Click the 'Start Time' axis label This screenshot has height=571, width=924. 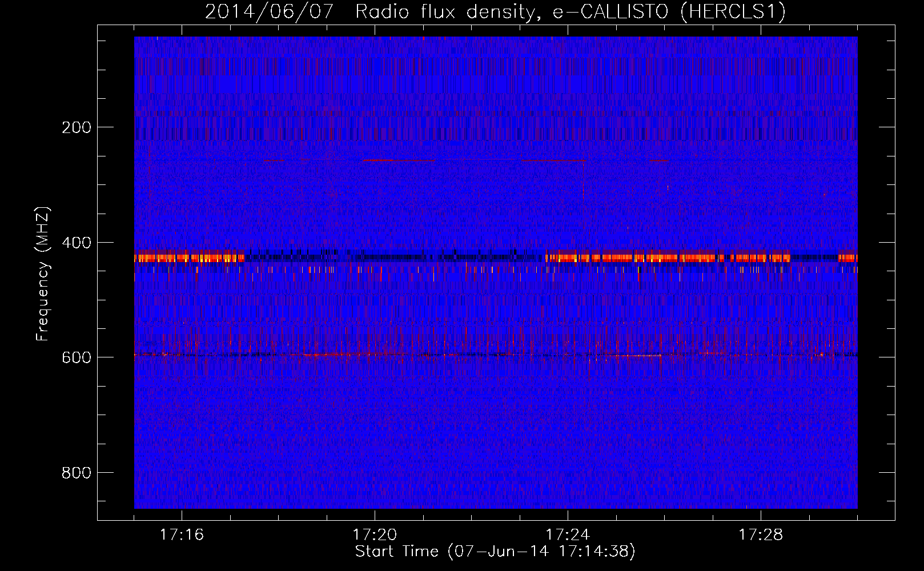[x=397, y=552]
